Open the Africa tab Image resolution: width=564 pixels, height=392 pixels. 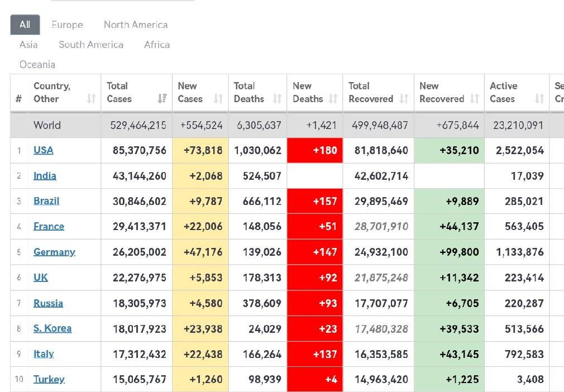tap(157, 45)
